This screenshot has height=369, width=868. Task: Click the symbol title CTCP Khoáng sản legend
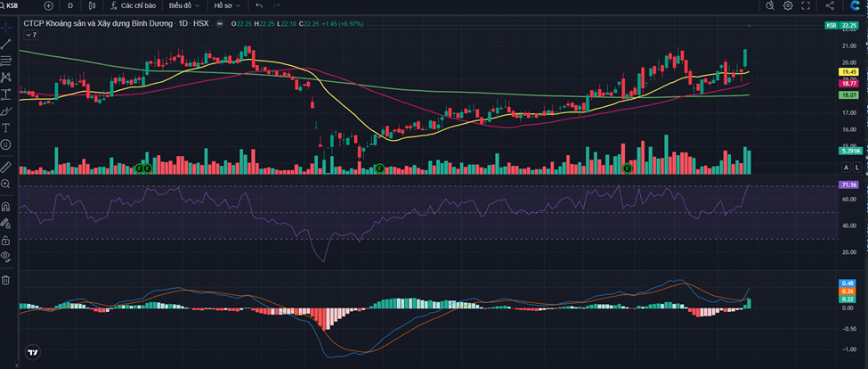(116, 24)
